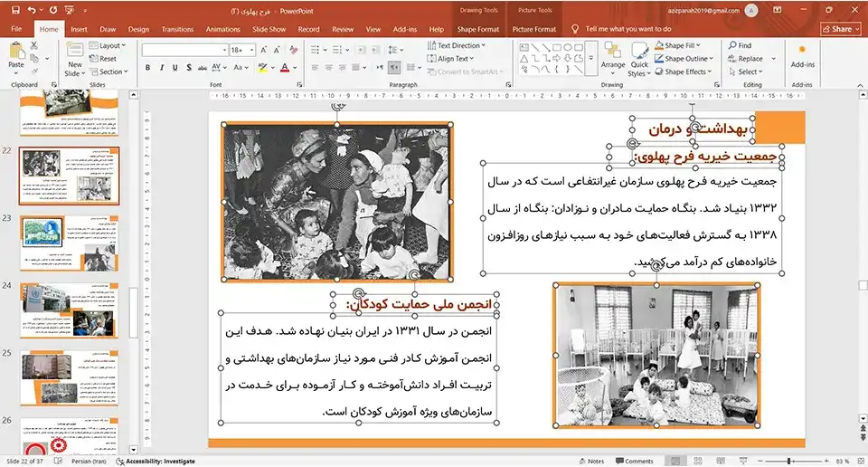Switch to Slide Sorter view
868x467 pixels.
pos(698,461)
